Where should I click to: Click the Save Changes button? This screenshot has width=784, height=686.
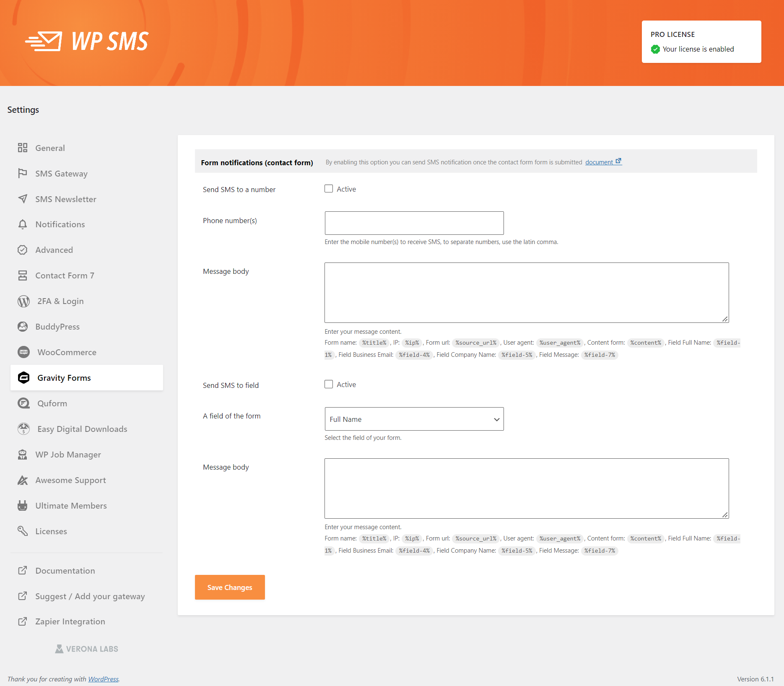(230, 587)
